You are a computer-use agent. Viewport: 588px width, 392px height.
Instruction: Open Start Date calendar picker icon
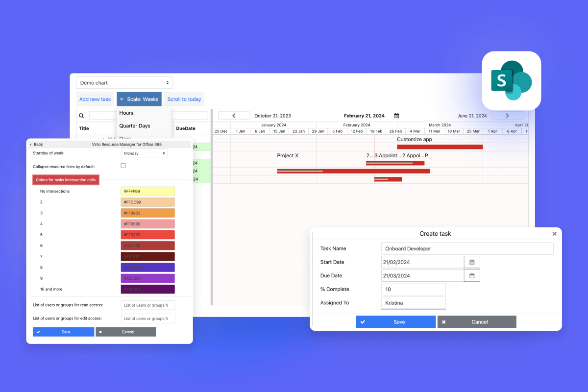click(472, 262)
